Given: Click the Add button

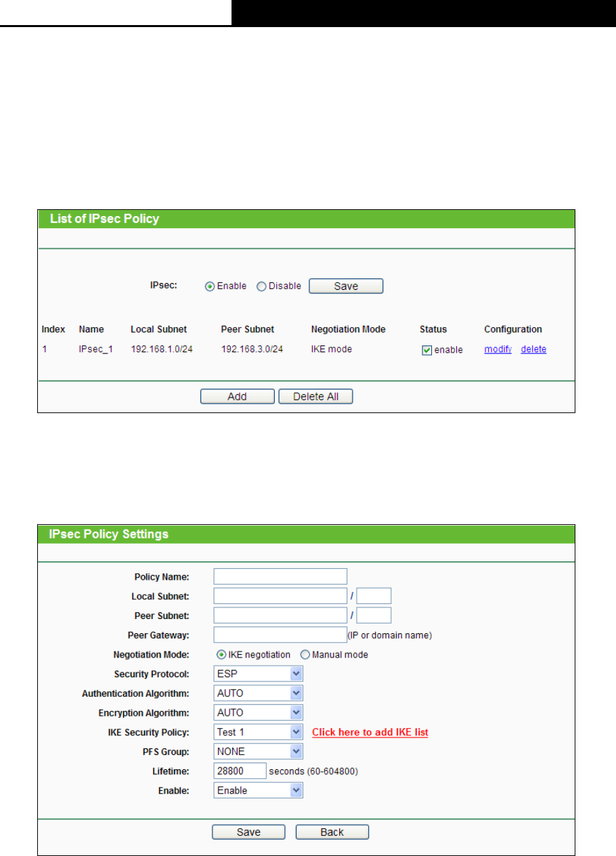Looking at the screenshot, I should (237, 396).
